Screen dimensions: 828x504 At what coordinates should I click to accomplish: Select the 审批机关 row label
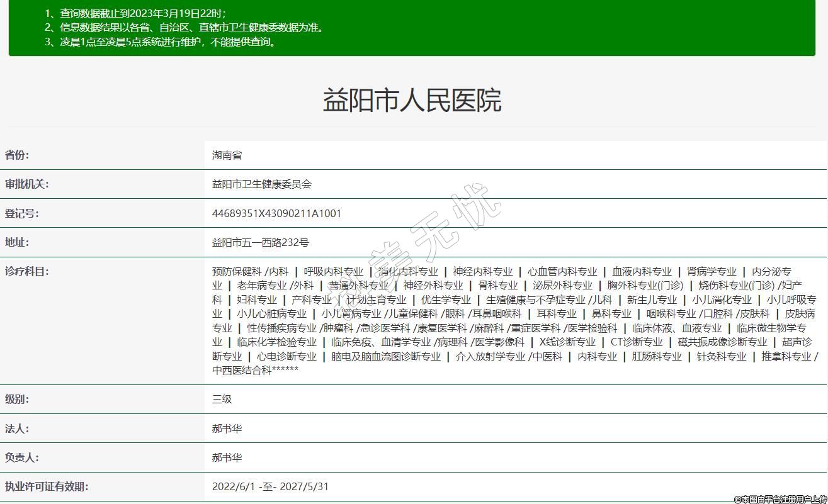pyautogui.click(x=26, y=184)
